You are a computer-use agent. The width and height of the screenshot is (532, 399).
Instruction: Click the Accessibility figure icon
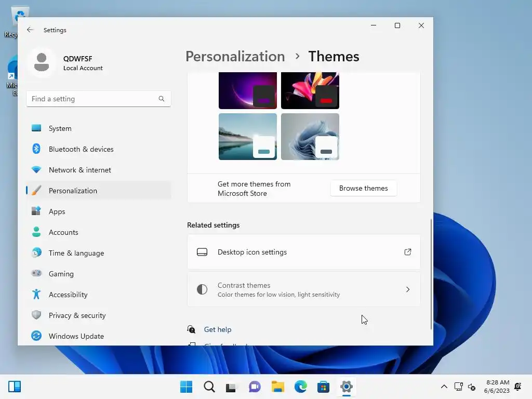36,294
